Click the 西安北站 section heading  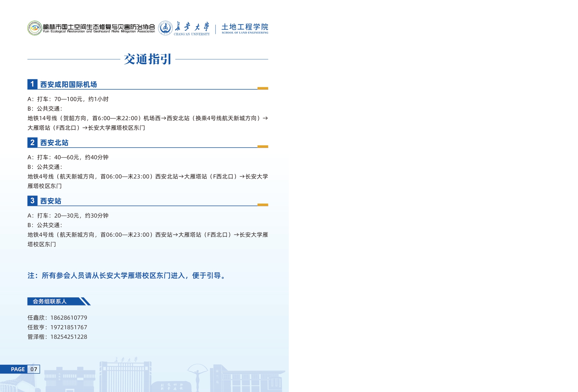[54, 143]
